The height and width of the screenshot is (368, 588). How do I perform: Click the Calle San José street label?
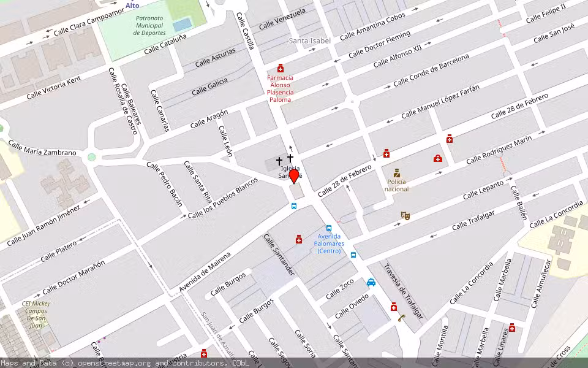pos(554,33)
